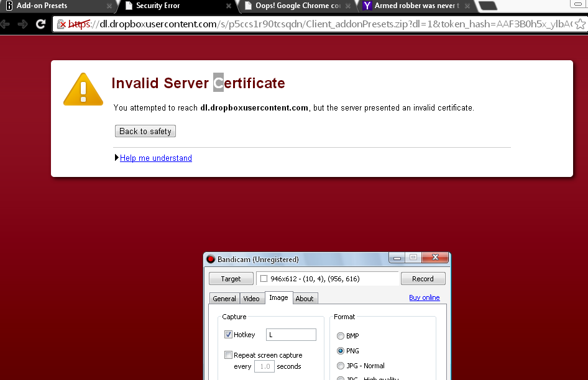This screenshot has width=588, height=380.
Task: Select BMP image format
Action: click(x=341, y=336)
